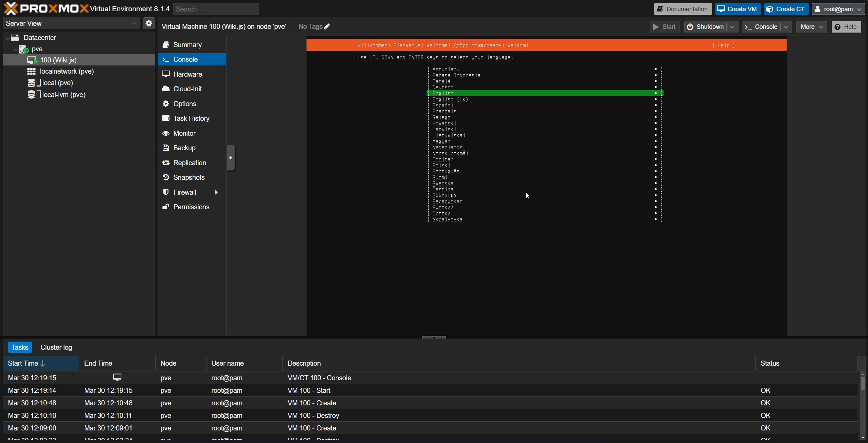Switch to the Cluster log tab
The image size is (868, 443).
56,347
